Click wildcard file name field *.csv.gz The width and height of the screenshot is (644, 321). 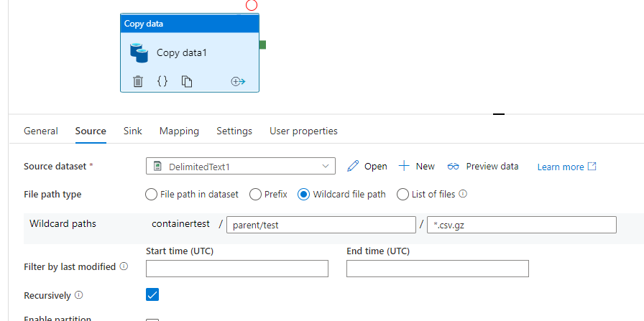tap(522, 225)
